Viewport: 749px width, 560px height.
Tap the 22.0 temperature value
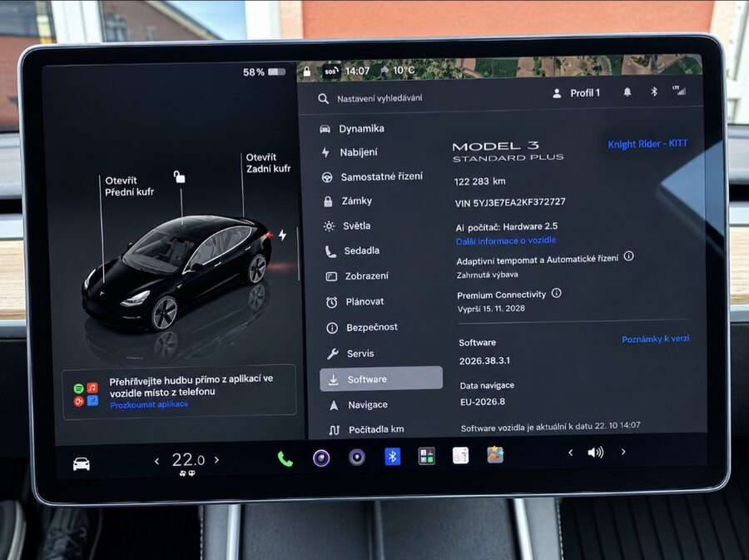click(x=188, y=460)
